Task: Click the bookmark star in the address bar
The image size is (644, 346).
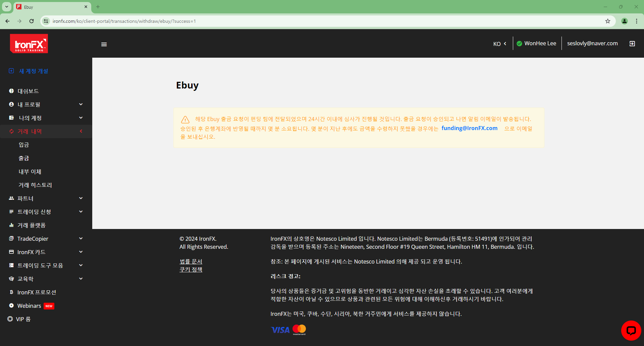Action: (x=607, y=21)
